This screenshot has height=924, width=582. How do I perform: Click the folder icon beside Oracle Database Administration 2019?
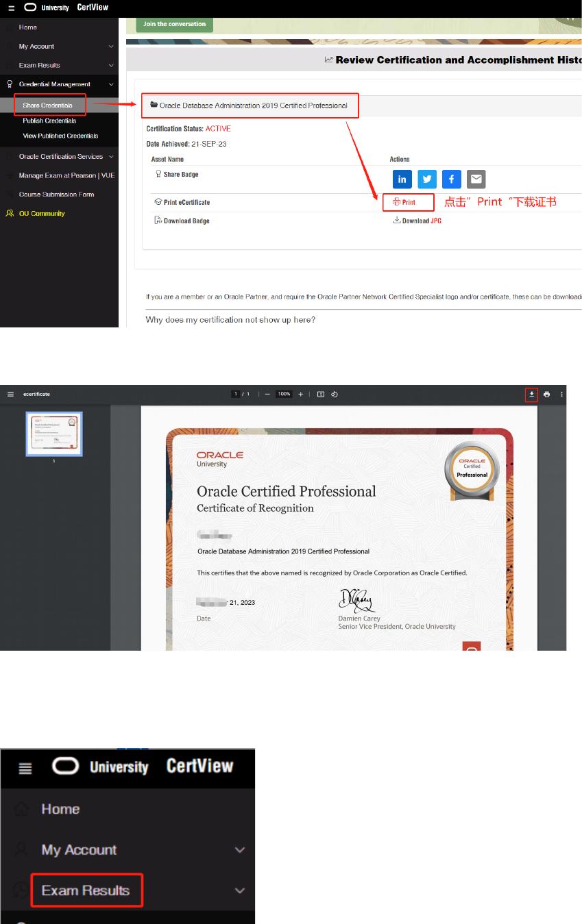[x=154, y=105]
